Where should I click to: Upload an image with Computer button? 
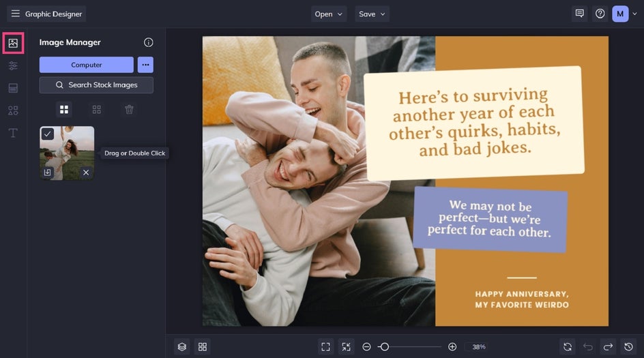tap(86, 65)
